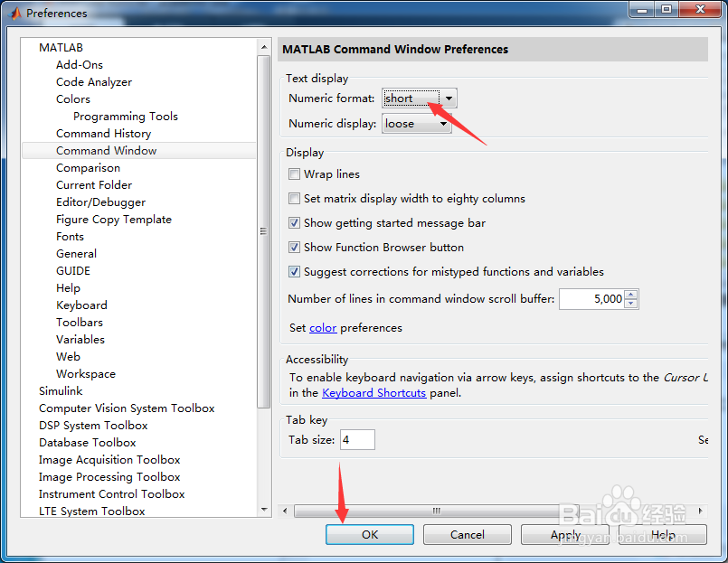Open GUIDE preferences

(x=73, y=271)
